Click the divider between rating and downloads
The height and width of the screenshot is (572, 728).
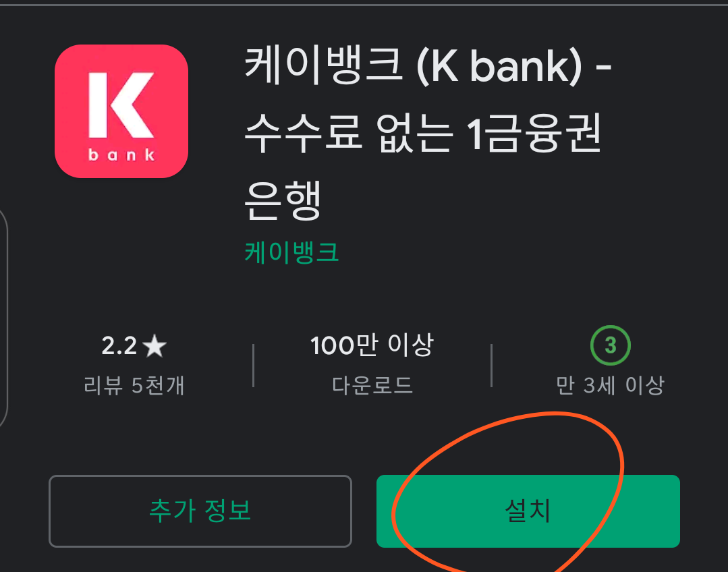click(x=253, y=366)
